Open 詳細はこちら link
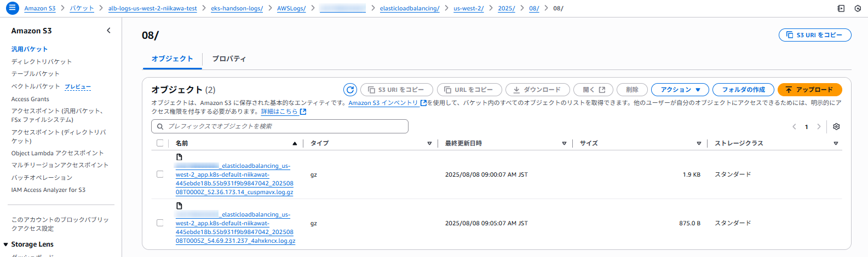The width and height of the screenshot is (868, 257). coord(283,112)
